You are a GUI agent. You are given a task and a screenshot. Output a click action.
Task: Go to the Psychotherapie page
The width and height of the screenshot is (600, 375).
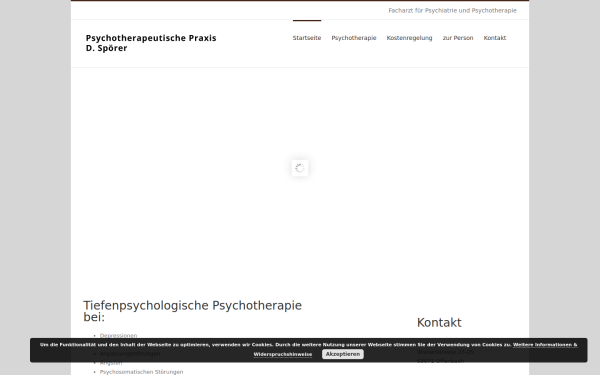(354, 38)
